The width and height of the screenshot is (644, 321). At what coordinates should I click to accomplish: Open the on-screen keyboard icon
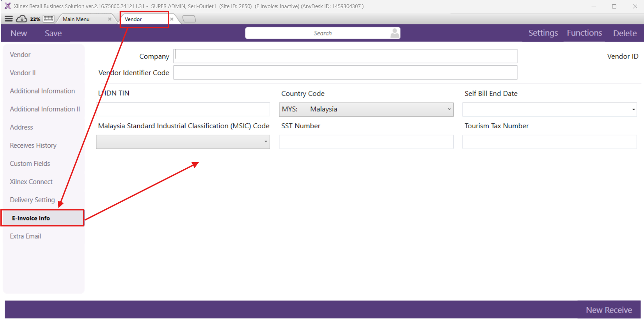pyautogui.click(x=49, y=19)
